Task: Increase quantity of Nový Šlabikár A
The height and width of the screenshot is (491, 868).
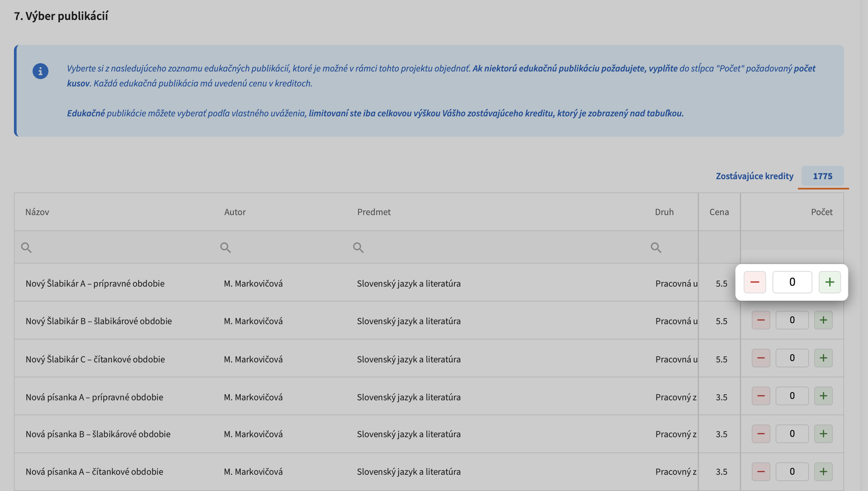Action: [829, 282]
